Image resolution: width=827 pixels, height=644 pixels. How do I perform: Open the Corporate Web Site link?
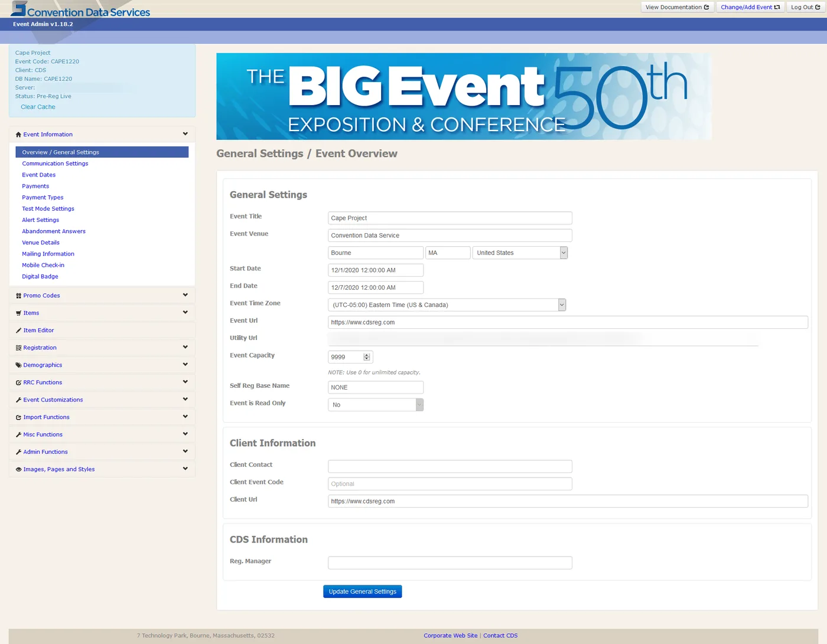tap(451, 636)
